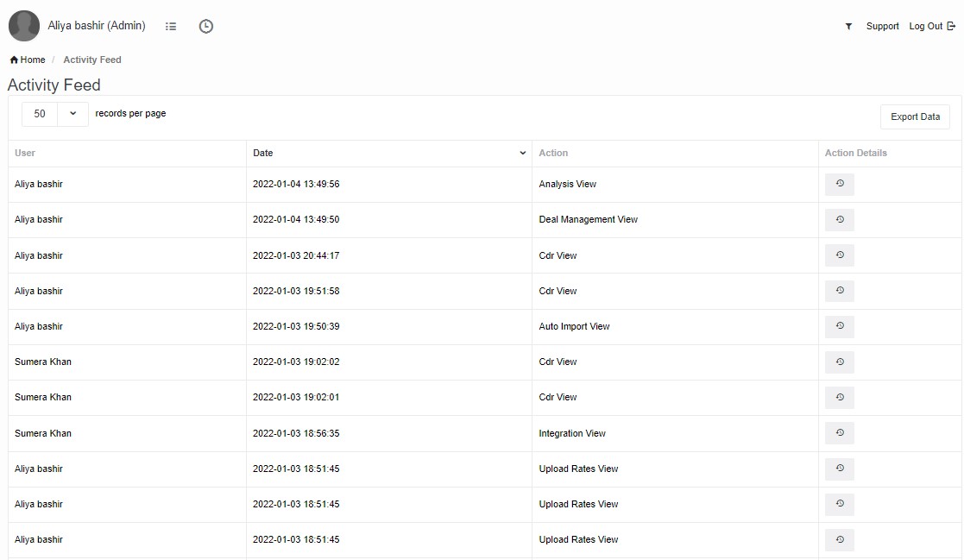
Task: View action details for the Deal Management View row
Action: click(x=839, y=220)
